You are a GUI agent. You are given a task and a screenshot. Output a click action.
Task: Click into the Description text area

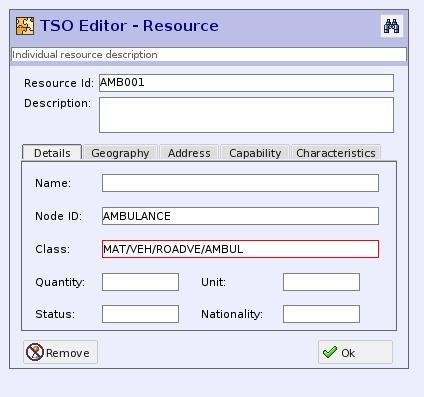pos(246,115)
